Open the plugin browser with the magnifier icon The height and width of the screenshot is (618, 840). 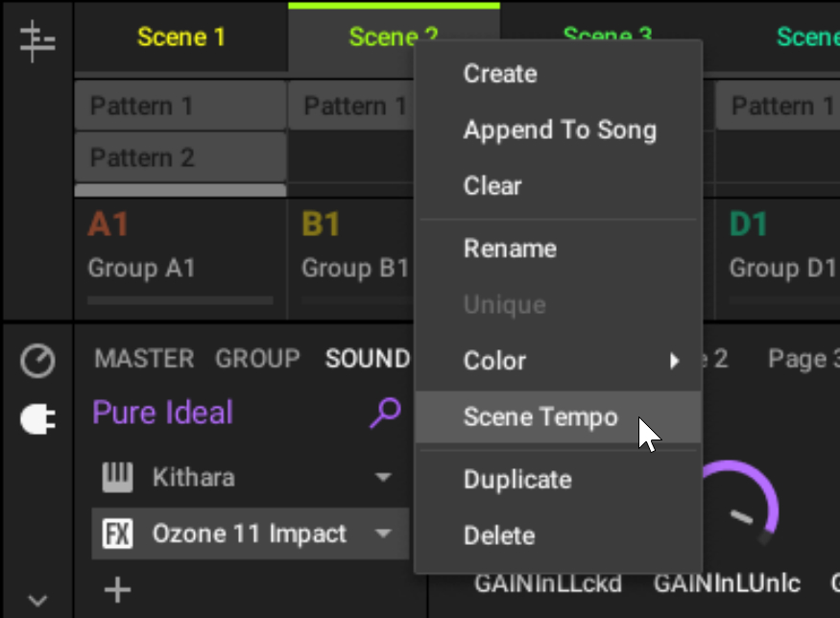(384, 412)
